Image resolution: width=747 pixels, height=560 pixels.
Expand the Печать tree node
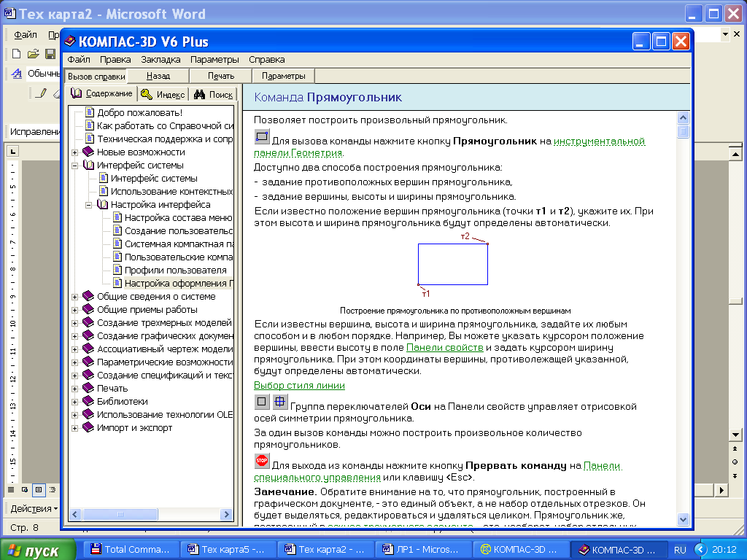75,389
